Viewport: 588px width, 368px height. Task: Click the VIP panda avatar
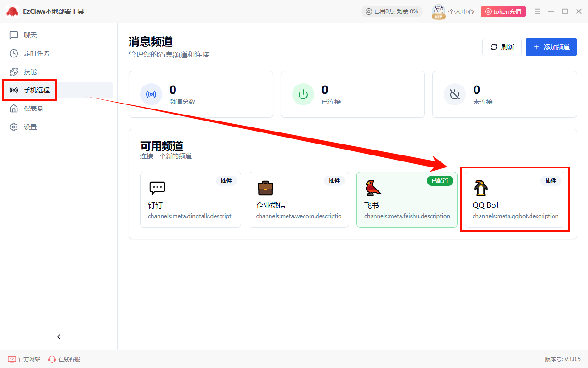click(x=439, y=11)
